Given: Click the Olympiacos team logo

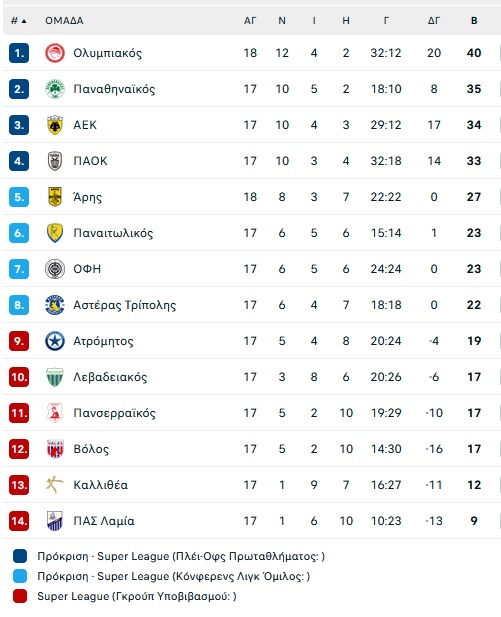Looking at the screenshot, I should coord(55,53).
